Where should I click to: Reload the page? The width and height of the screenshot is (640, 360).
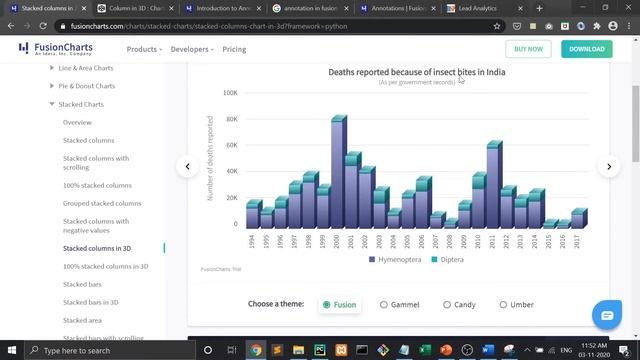pos(43,26)
